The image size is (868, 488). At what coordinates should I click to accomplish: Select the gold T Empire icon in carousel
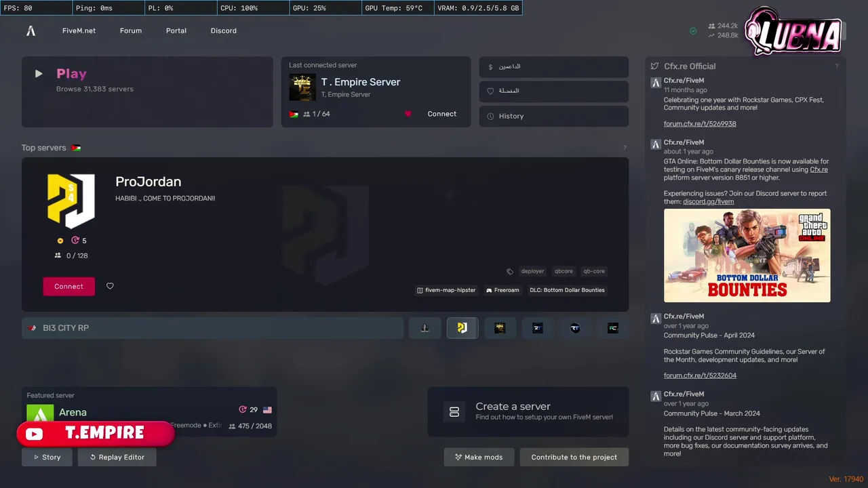click(500, 328)
